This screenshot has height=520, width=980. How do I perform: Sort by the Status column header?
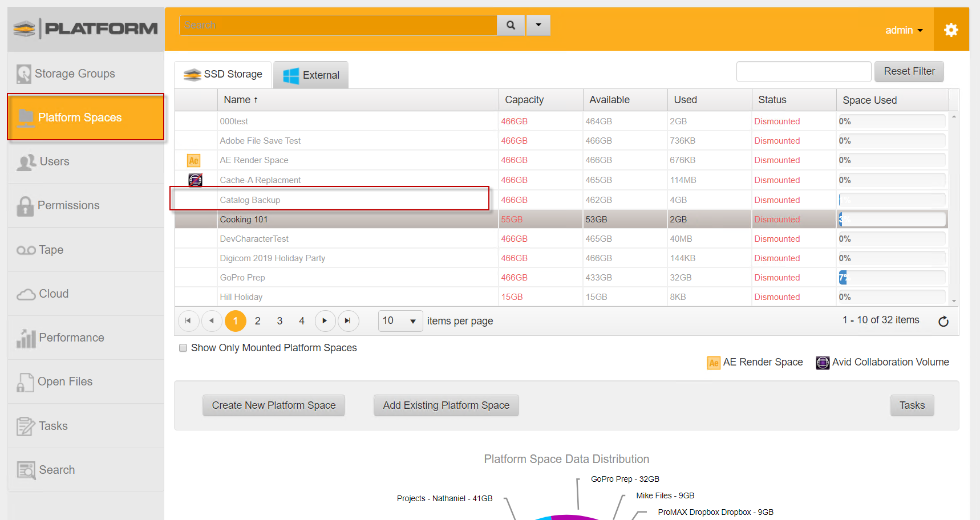pyautogui.click(x=794, y=100)
